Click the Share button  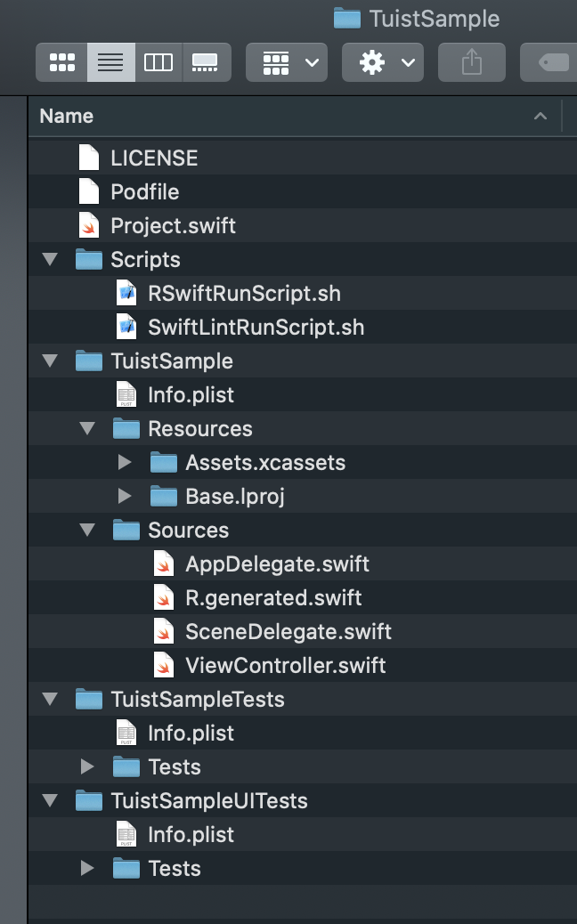[471, 62]
